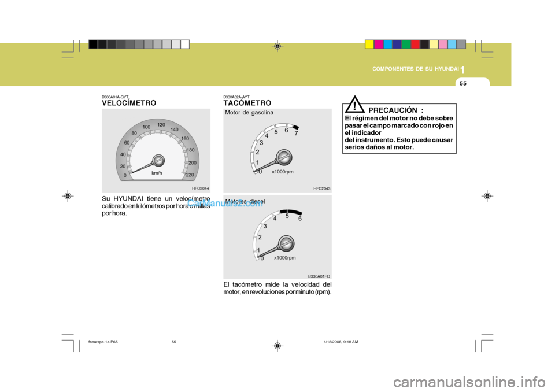The image size is (555, 392).
Task: Click the footer file name fceurspa-1a.P65
Action: pos(103,342)
